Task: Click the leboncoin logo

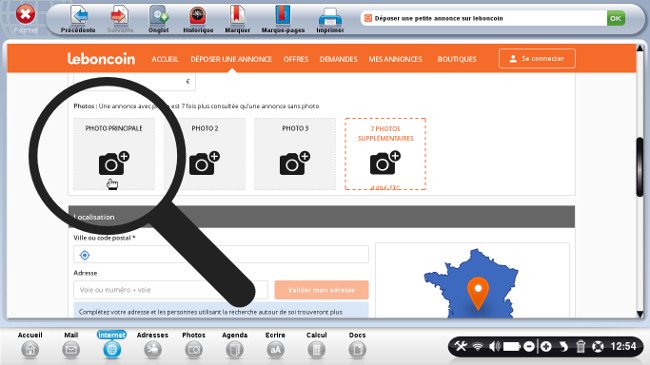Action: tap(101, 59)
